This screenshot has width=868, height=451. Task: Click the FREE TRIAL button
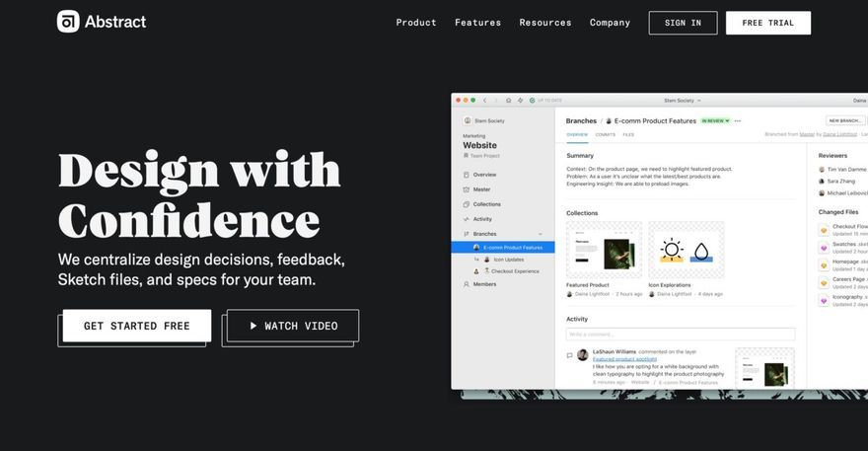point(768,23)
